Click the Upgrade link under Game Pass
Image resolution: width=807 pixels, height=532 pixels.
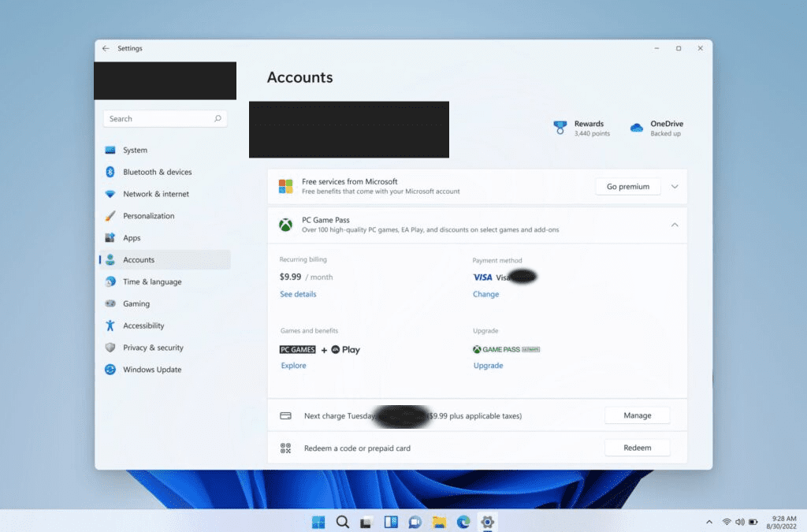click(488, 365)
